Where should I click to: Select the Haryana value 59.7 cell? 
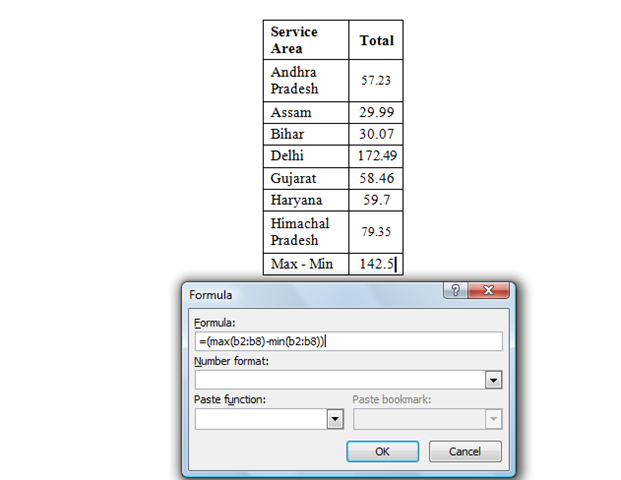tap(376, 200)
